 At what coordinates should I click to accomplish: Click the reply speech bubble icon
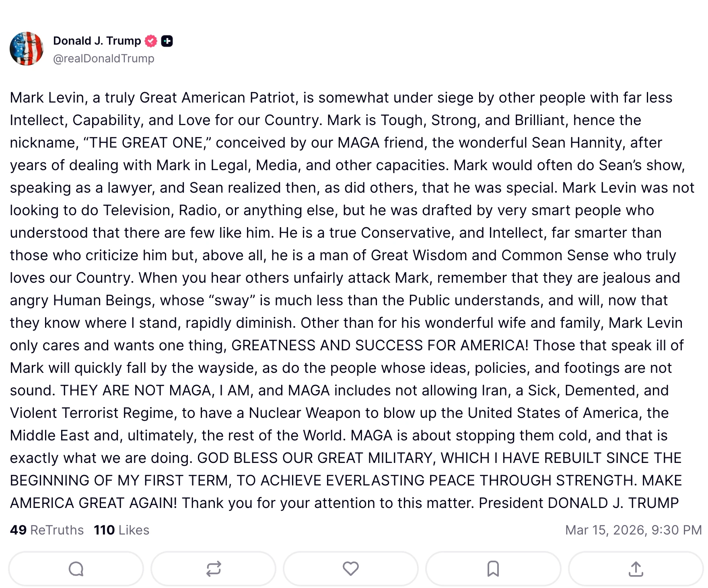coord(76,569)
